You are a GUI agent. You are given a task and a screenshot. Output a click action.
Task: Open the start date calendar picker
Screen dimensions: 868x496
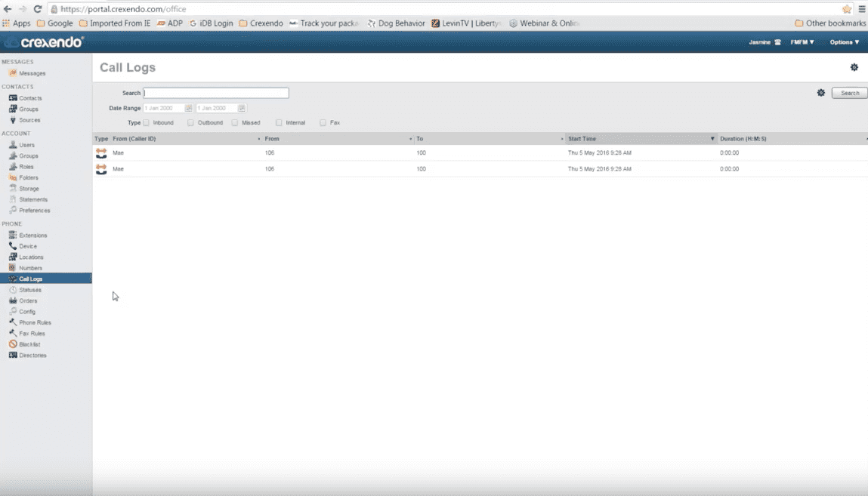[x=188, y=108]
